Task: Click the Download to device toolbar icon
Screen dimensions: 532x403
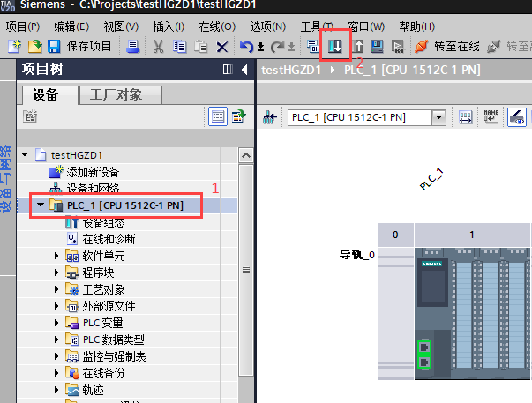Action: [x=335, y=46]
